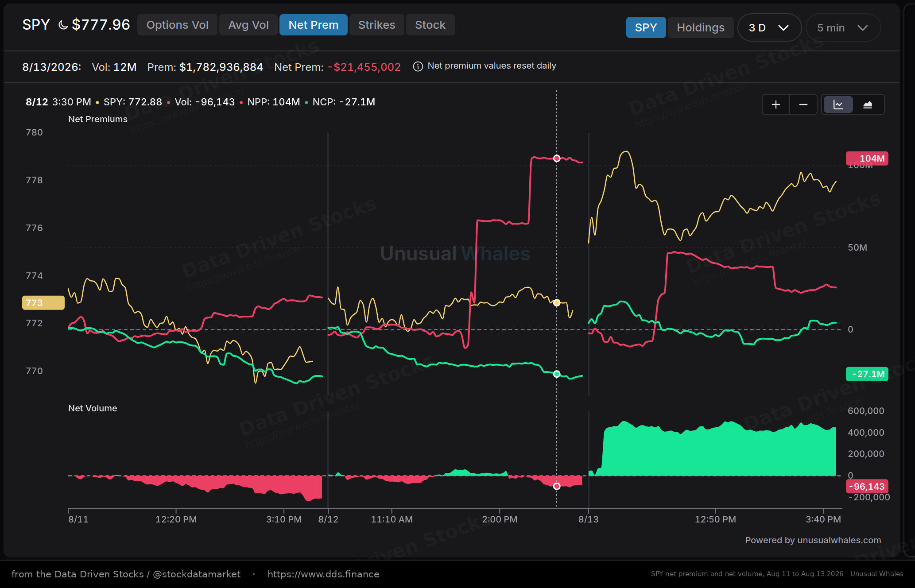Click the Vol: -96,143 hover readout
The image size is (915, 588).
tap(205, 102)
